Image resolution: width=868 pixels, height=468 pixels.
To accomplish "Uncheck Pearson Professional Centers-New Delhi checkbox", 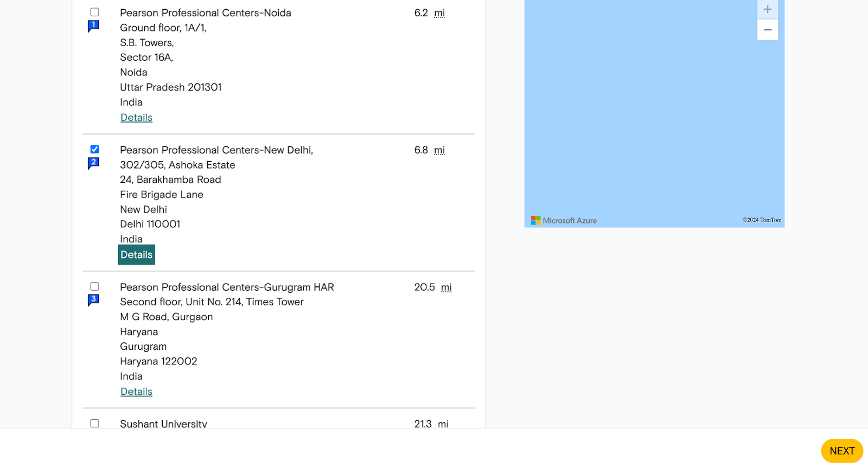I will [x=94, y=149].
